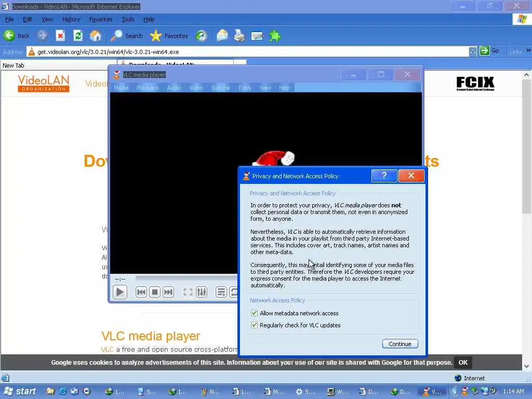Open the VLC Audio menu
The width and height of the screenshot is (532, 399).
(x=174, y=88)
